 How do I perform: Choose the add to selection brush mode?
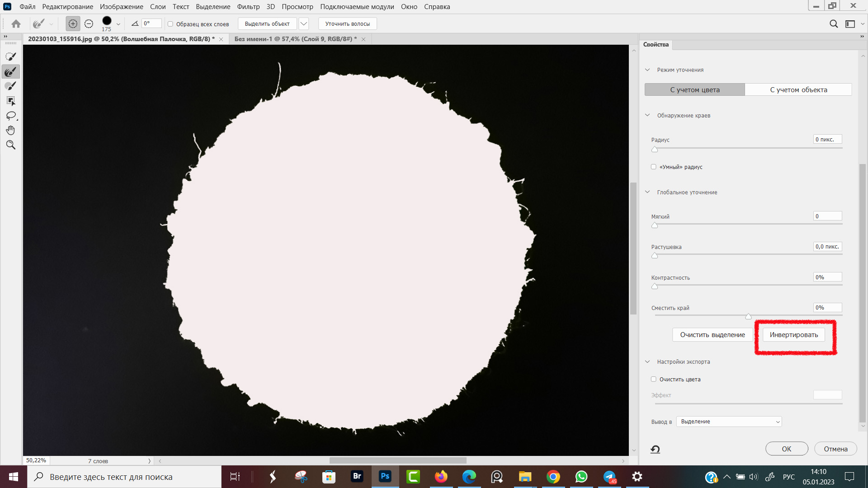tap(73, 24)
